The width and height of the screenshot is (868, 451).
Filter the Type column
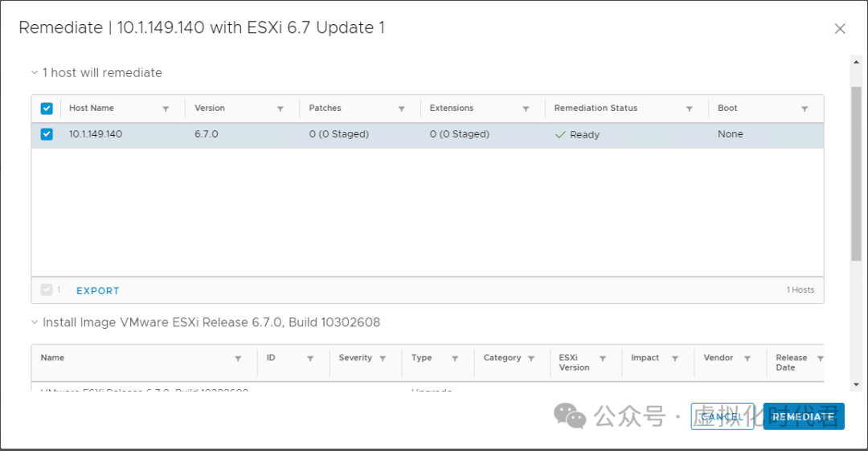click(455, 359)
